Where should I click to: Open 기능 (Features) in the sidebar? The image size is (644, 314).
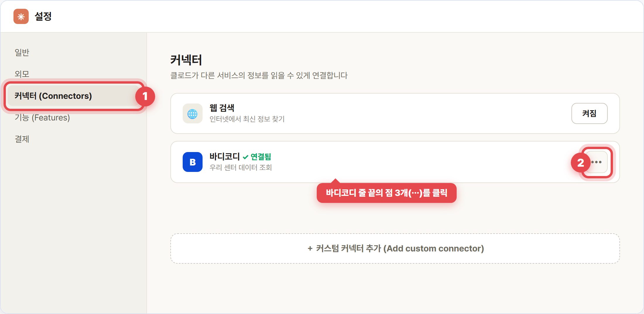coord(42,118)
